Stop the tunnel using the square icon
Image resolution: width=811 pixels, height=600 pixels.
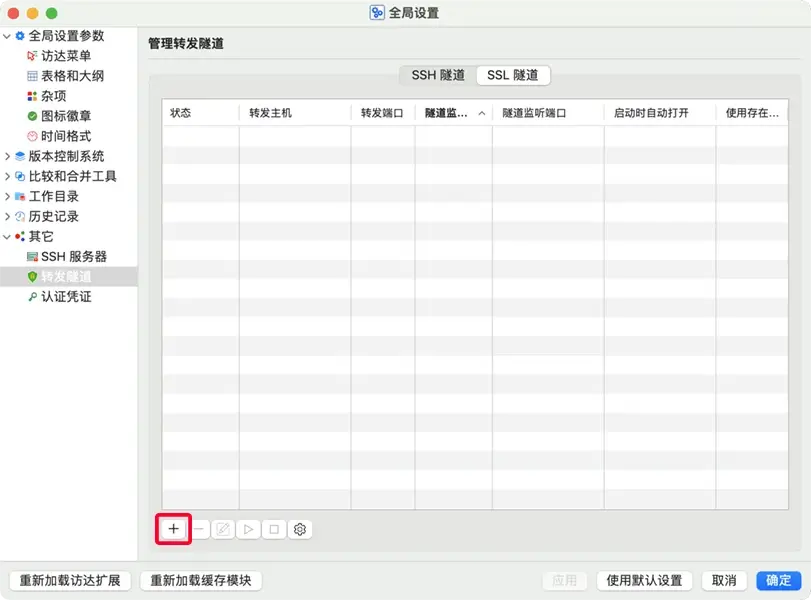[273, 529]
